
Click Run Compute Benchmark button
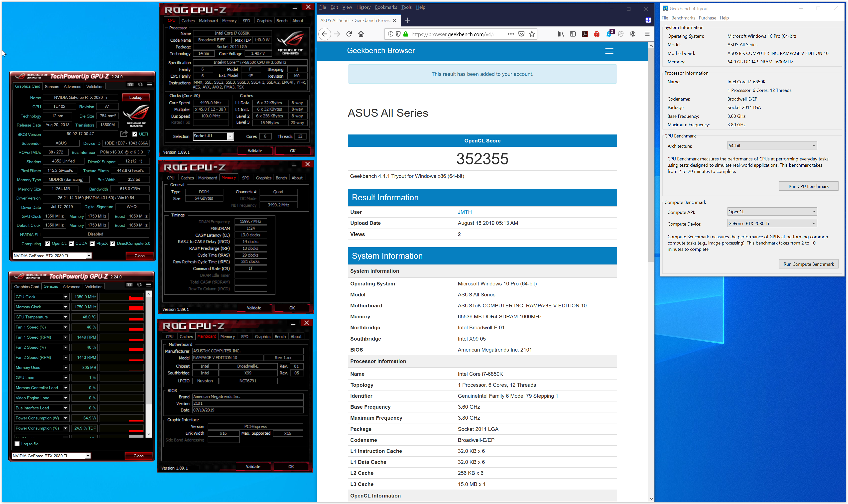[x=808, y=264]
